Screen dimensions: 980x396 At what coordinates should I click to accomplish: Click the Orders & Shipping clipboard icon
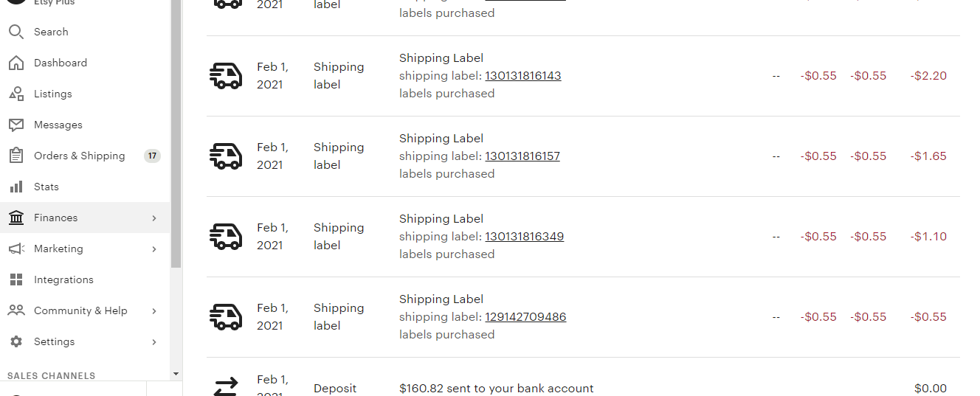click(16, 156)
